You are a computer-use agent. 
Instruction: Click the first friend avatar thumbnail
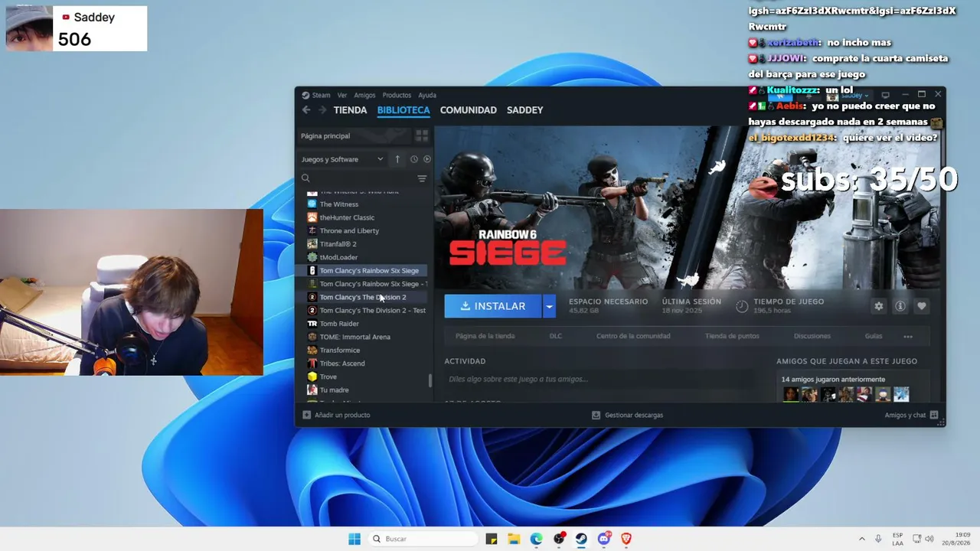[790, 394]
